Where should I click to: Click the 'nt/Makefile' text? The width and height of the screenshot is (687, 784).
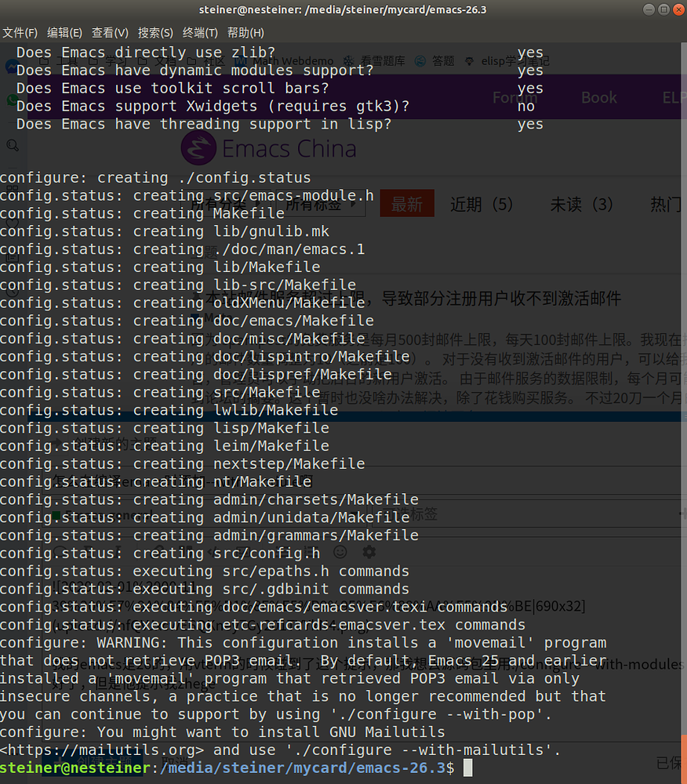click(x=263, y=482)
